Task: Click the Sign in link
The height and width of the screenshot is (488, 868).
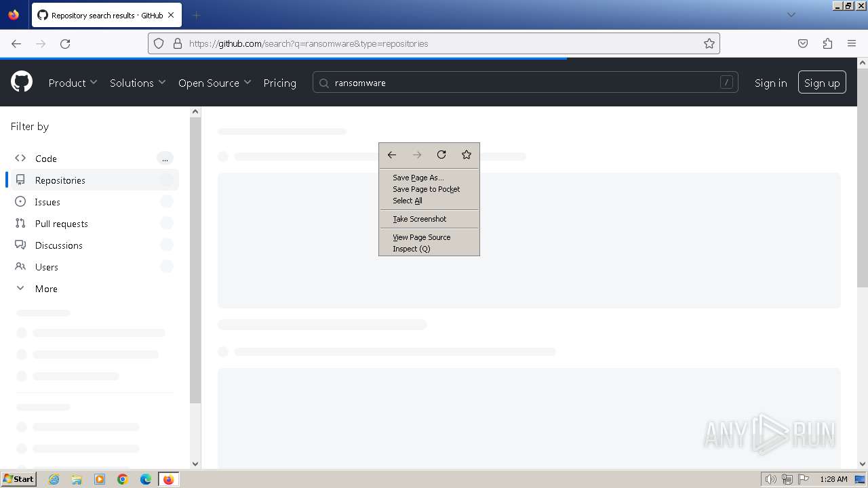Action: tap(770, 83)
